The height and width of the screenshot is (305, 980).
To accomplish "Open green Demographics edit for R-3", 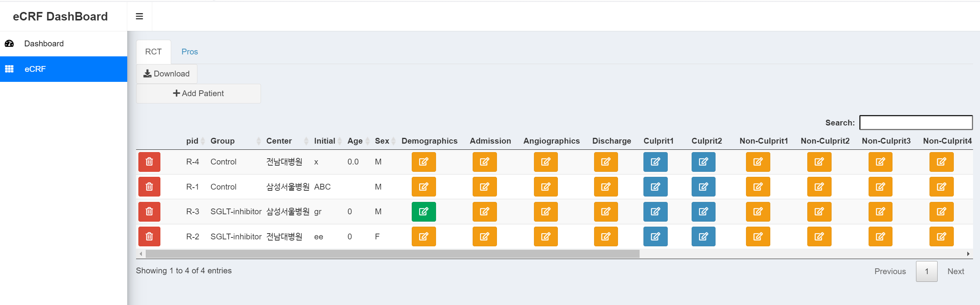I will [423, 212].
